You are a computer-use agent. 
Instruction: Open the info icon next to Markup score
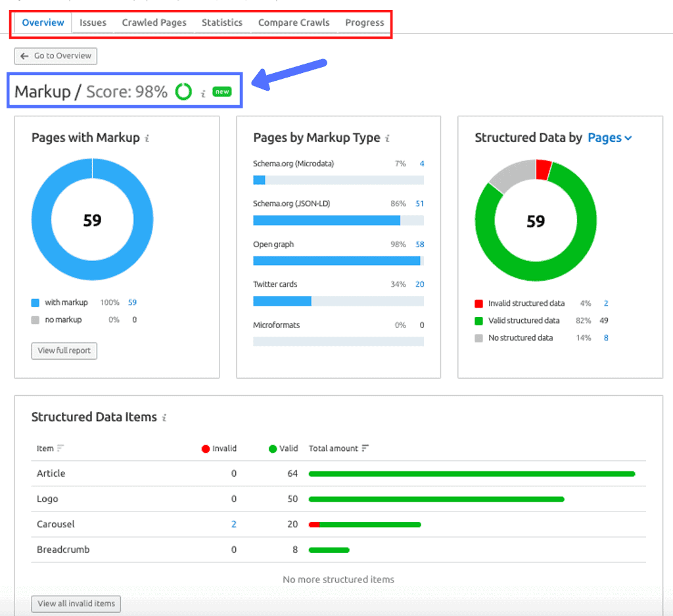coord(203,93)
